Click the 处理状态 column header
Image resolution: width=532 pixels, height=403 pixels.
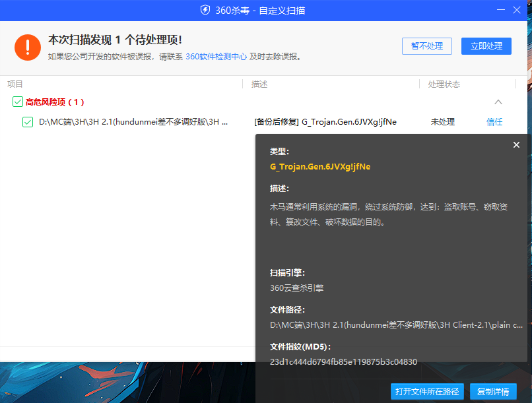pyautogui.click(x=444, y=84)
